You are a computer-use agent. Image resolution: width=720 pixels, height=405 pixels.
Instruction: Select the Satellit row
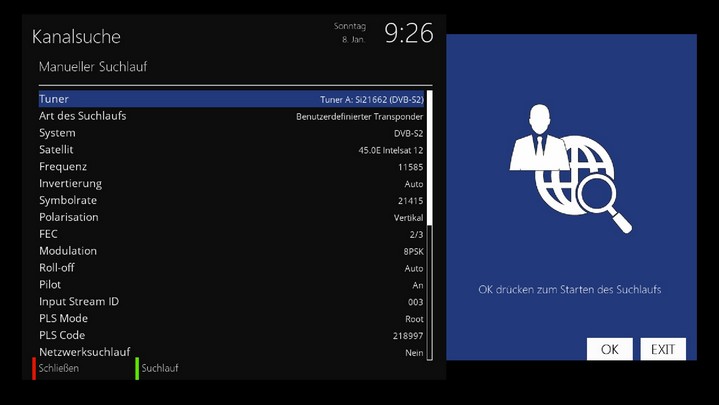231,150
